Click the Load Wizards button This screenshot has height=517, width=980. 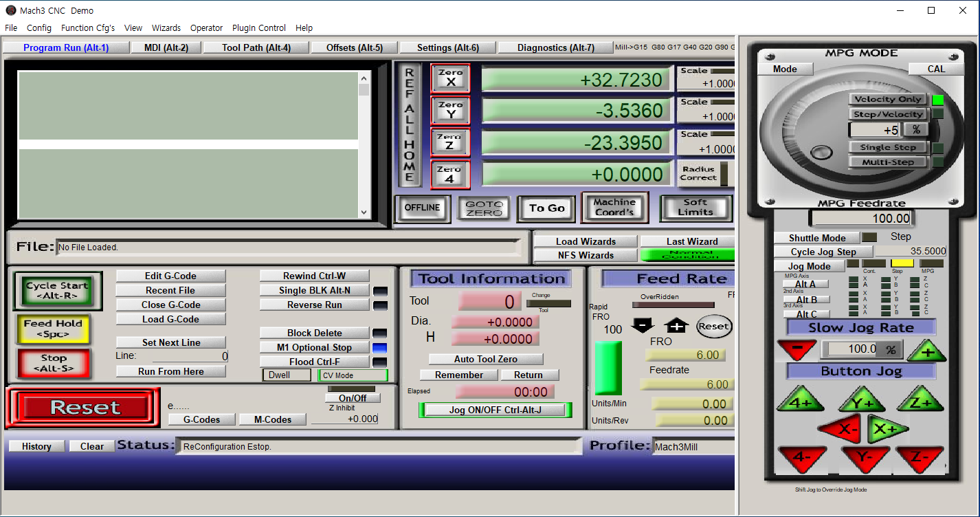coord(586,241)
